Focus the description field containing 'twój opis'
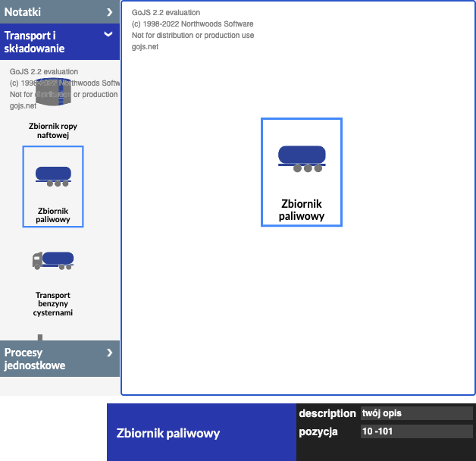 point(416,413)
